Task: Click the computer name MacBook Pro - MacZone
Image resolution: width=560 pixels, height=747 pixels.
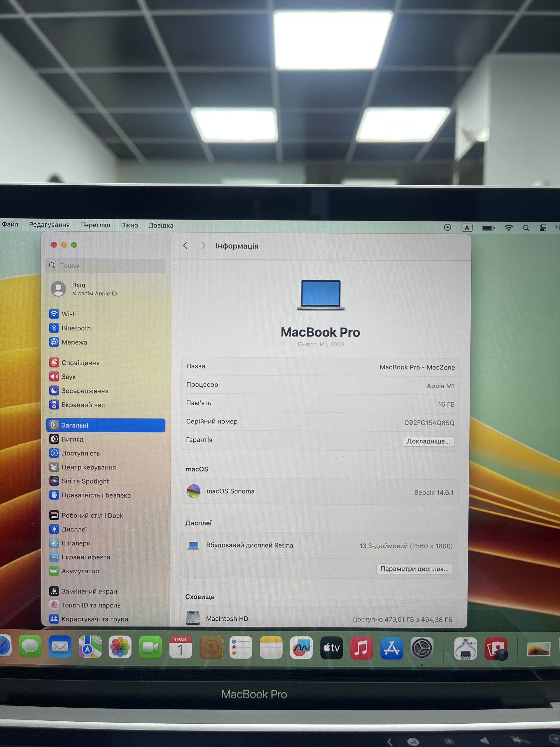Action: (417, 367)
